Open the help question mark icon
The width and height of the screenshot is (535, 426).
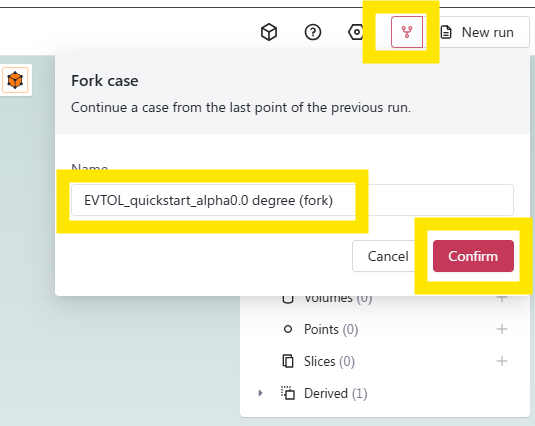(313, 32)
